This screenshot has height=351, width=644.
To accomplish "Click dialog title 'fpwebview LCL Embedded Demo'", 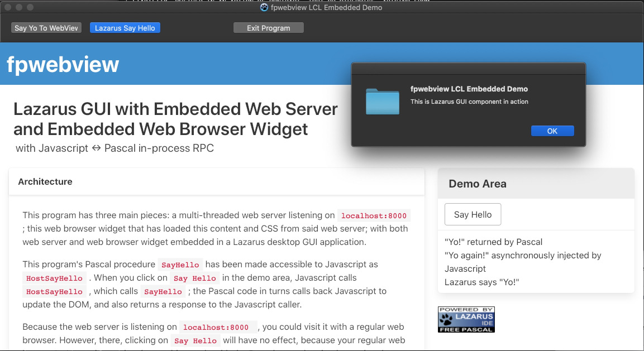I will [x=469, y=89].
